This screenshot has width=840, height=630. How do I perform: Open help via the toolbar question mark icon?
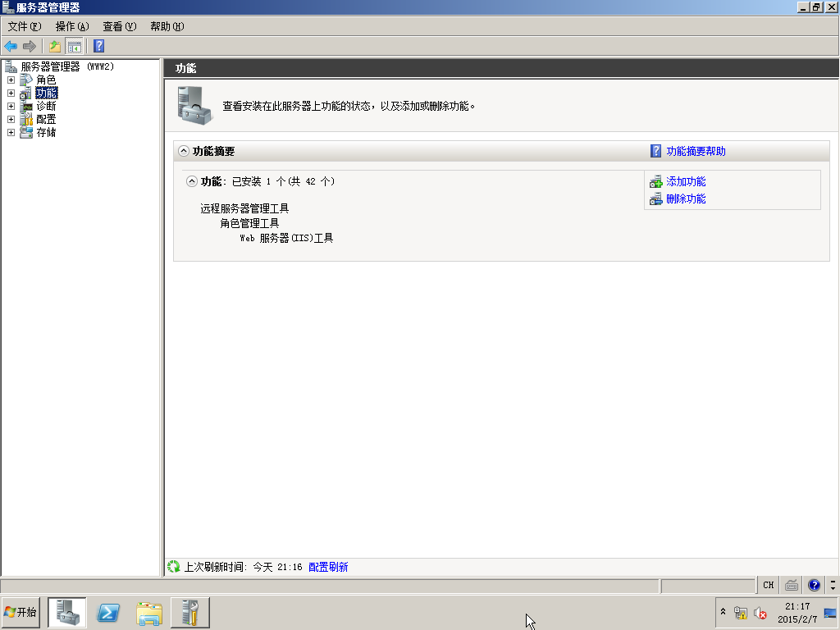click(x=99, y=47)
